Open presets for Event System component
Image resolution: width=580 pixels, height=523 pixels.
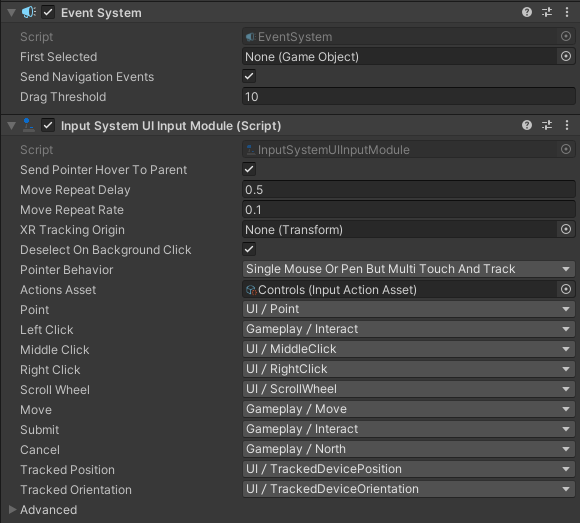(547, 13)
